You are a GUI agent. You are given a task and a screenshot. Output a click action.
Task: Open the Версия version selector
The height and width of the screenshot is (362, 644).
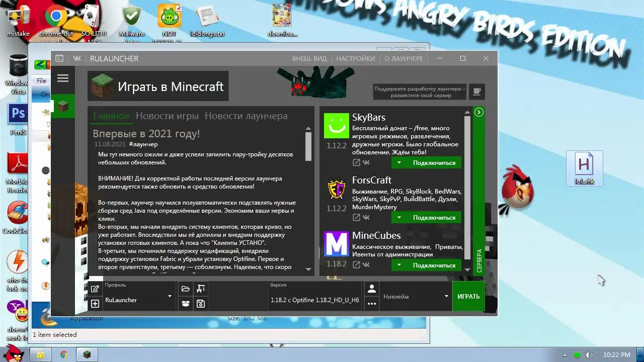pos(315,296)
